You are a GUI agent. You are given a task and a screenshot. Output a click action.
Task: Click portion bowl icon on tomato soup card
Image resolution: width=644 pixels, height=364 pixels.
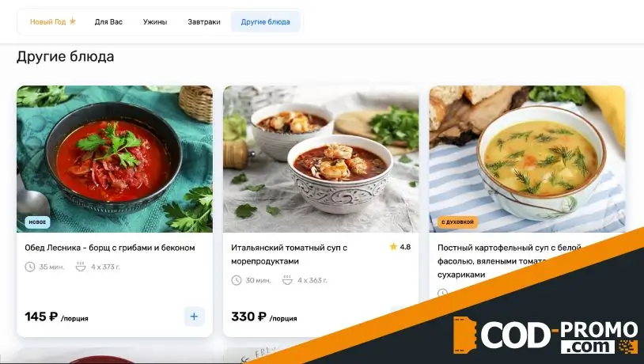(x=287, y=281)
